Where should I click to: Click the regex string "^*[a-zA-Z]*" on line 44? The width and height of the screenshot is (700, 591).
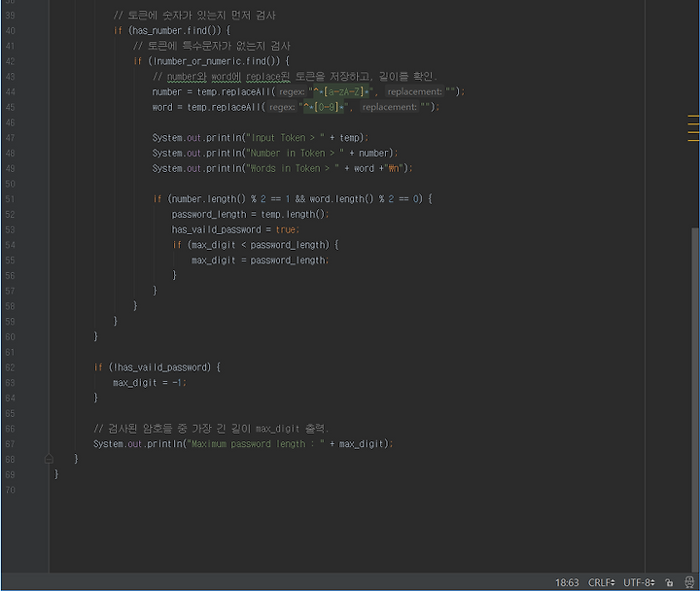coord(341,92)
